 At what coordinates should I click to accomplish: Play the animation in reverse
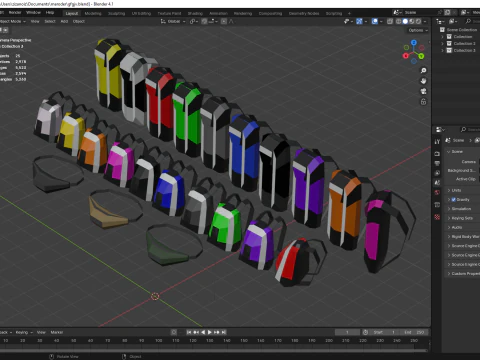click(x=203, y=332)
